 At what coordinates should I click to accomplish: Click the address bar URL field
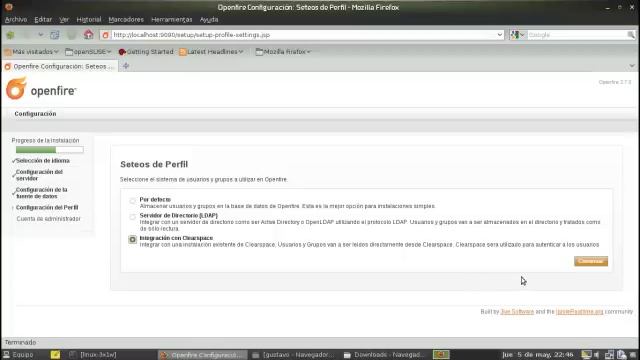302,35
